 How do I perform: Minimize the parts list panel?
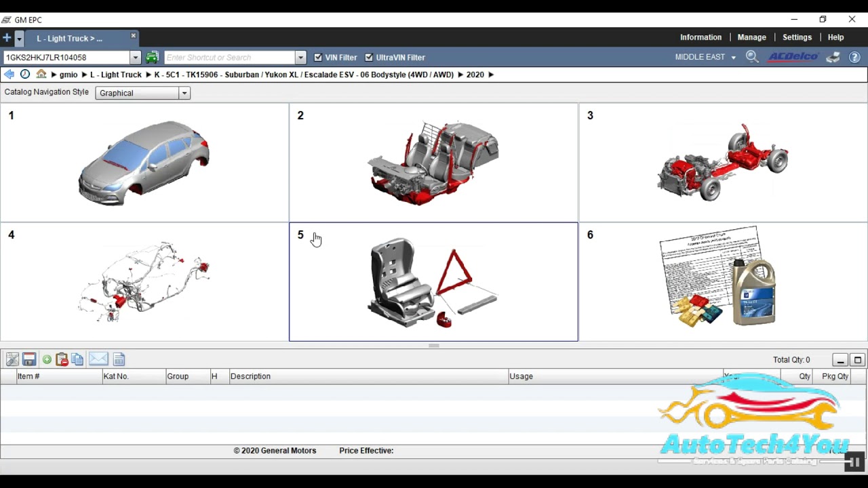tap(840, 361)
